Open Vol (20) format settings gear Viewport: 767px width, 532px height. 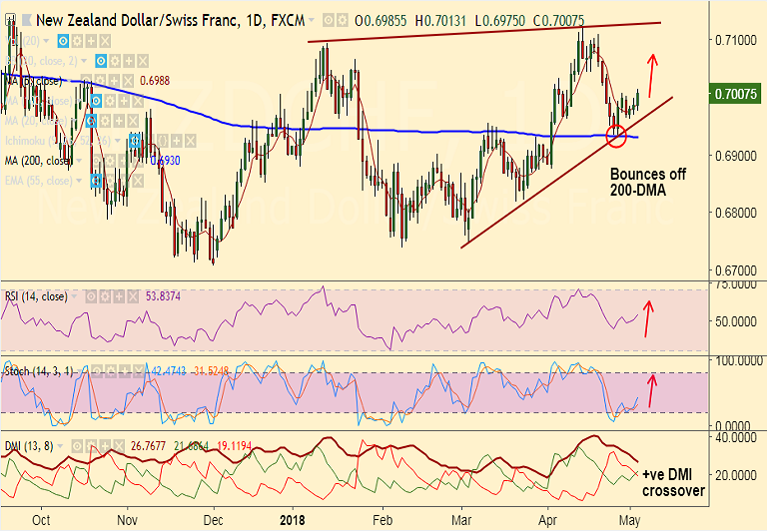(77, 41)
